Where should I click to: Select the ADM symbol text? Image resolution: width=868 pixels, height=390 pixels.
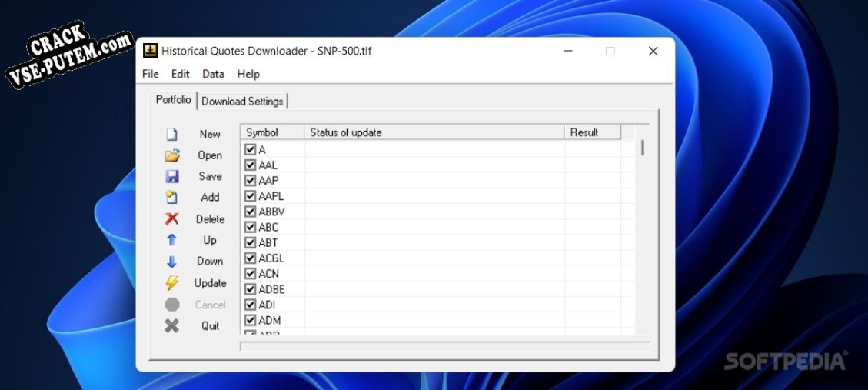[270, 320]
